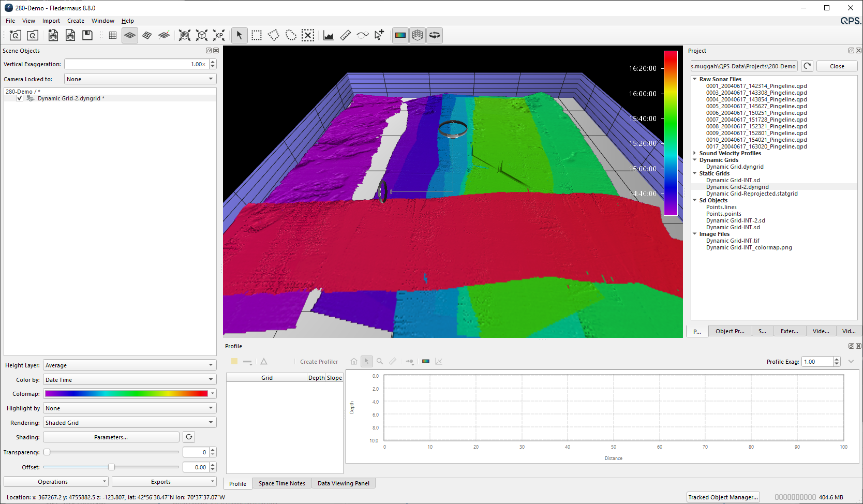863x504 pixels.
Task: Click the shading refresh icon beside Parameters
Action: coord(189,437)
